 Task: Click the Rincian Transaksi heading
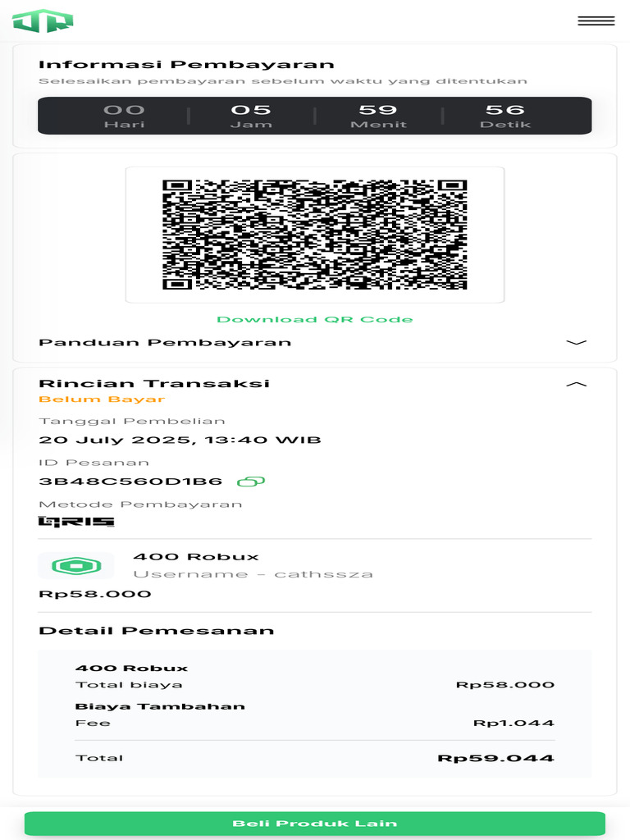click(154, 384)
